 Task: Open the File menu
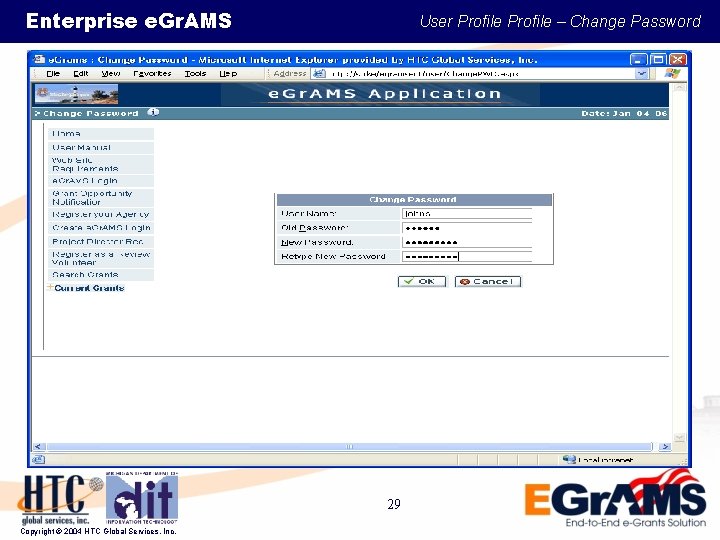tap(53, 73)
